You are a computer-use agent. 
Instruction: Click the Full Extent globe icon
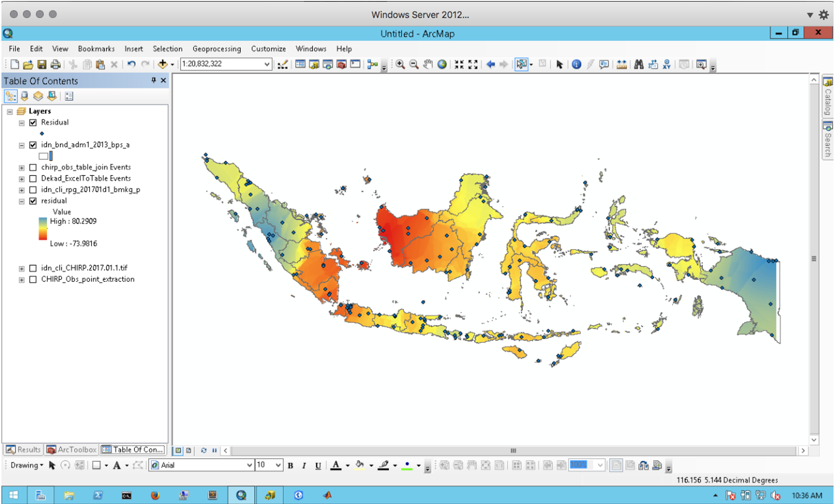[442, 64]
